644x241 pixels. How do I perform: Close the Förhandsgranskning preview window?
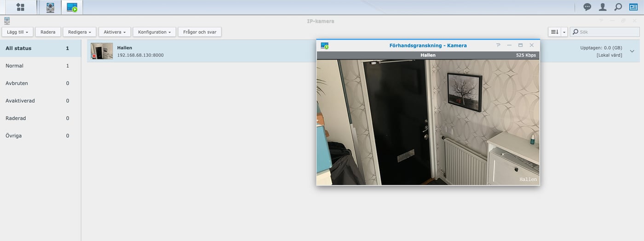532,45
